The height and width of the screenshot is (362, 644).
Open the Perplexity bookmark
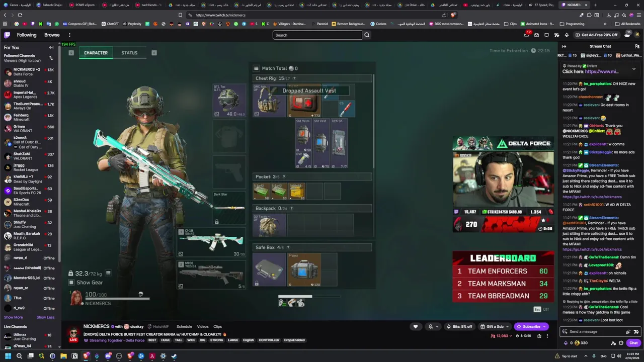132,24
